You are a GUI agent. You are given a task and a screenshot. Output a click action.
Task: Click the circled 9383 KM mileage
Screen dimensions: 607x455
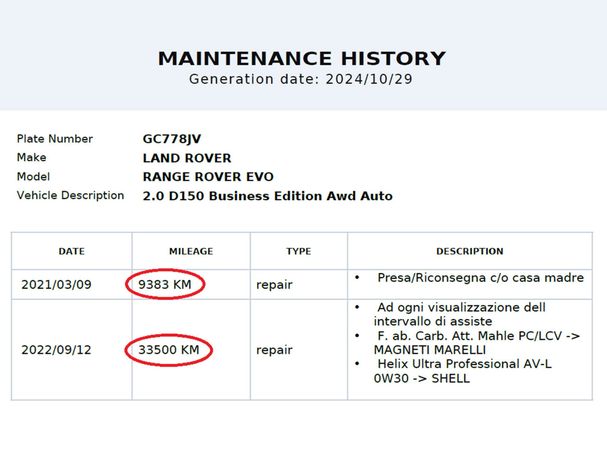[165, 285]
